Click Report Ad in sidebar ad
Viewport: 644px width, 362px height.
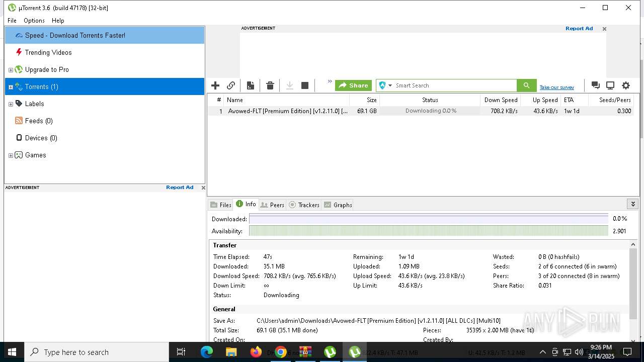coord(180,188)
